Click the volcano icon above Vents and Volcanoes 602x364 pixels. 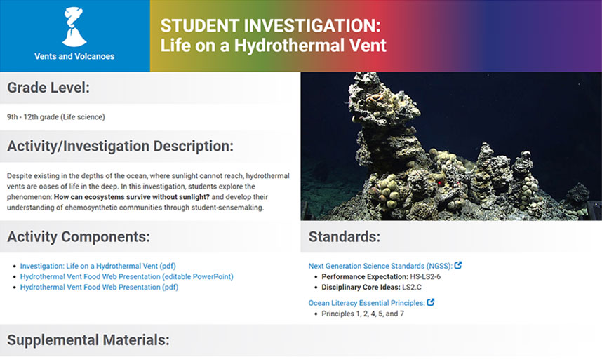[x=74, y=27]
